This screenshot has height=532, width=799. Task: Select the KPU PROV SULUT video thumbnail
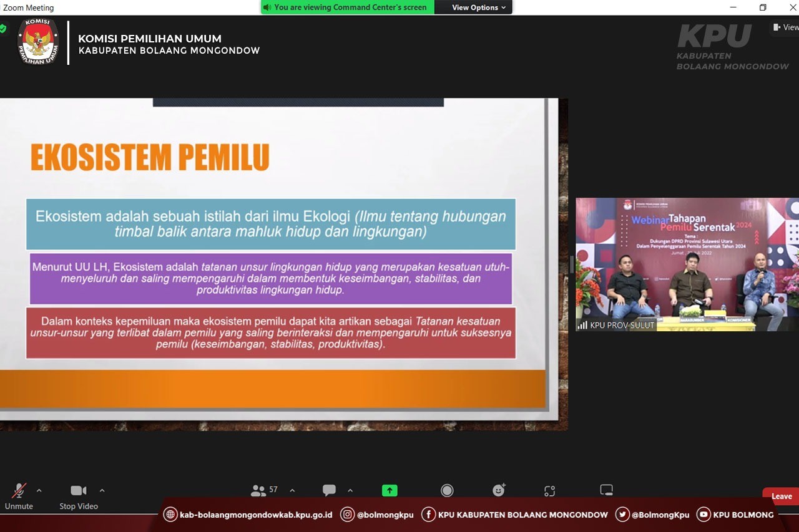point(687,264)
